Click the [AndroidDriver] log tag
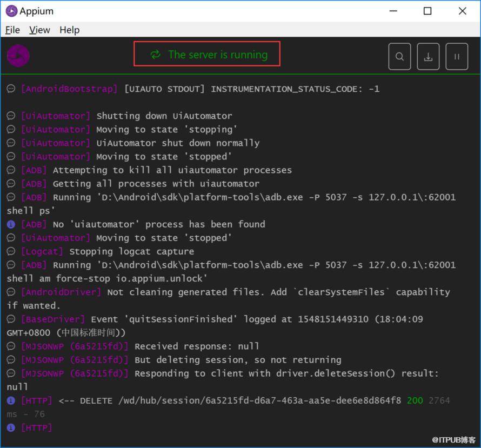Image resolution: width=481 pixels, height=448 pixels. (61, 292)
